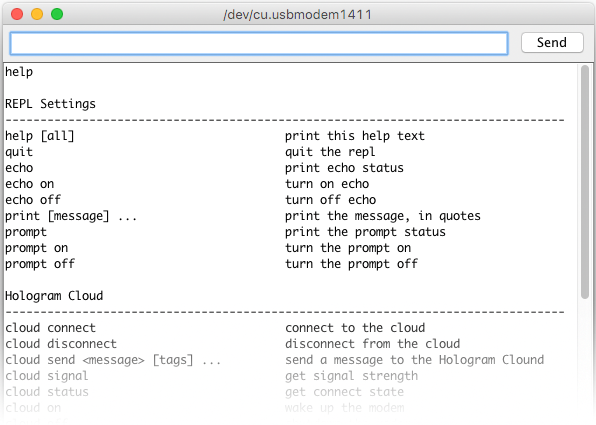The image size is (596, 425).
Task: Click the 'REPL Settings' section heading
Action: click(x=51, y=104)
